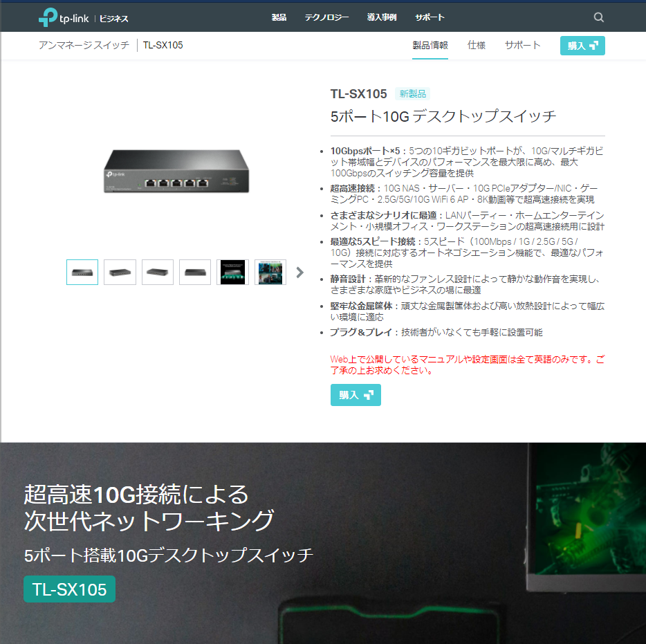Screen dimensions: 646x644
Task: Click the 購入 button in sub-navigation
Action: (582, 46)
